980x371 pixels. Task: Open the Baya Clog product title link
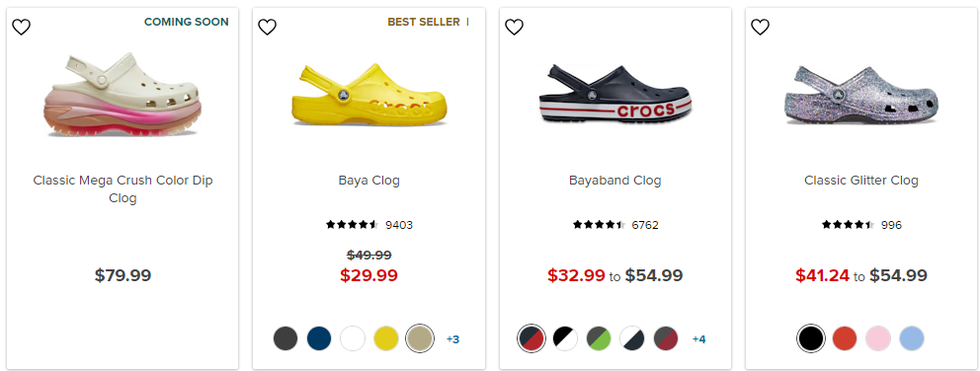pos(368,181)
